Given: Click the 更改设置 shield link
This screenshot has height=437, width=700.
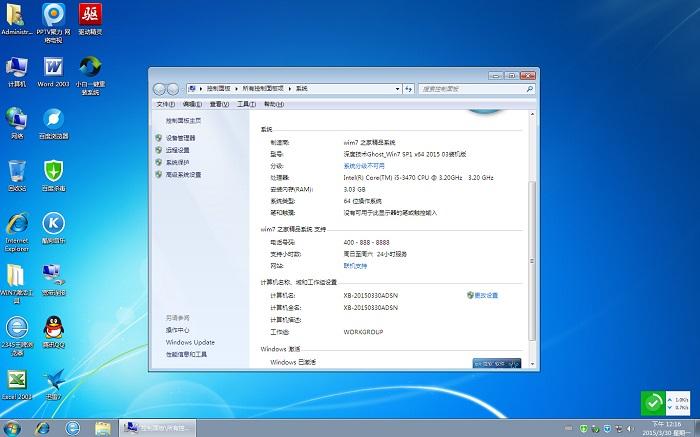Looking at the screenshot, I should pyautogui.click(x=485, y=295).
